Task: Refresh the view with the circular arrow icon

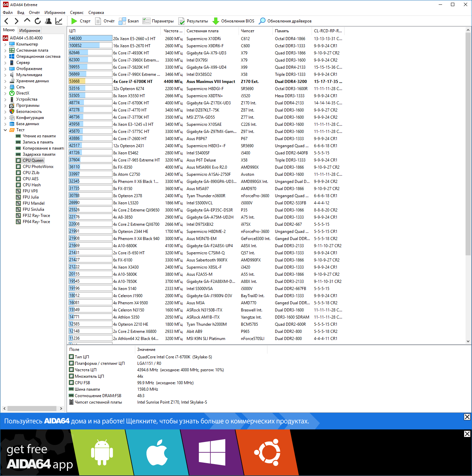Action: pos(38,21)
